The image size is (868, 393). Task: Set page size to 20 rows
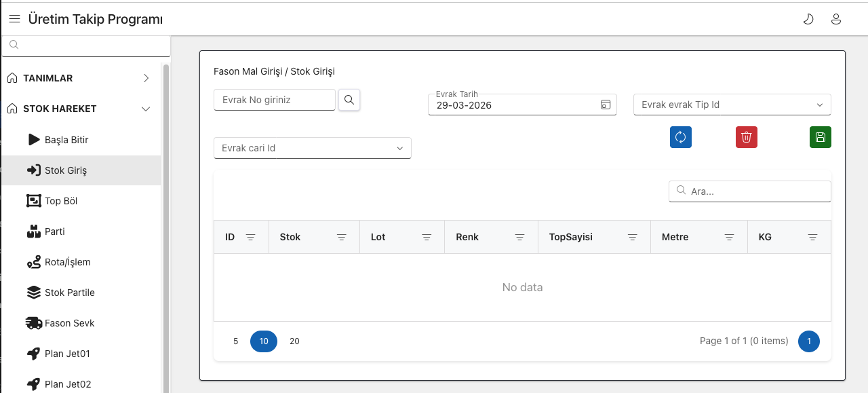click(x=294, y=341)
